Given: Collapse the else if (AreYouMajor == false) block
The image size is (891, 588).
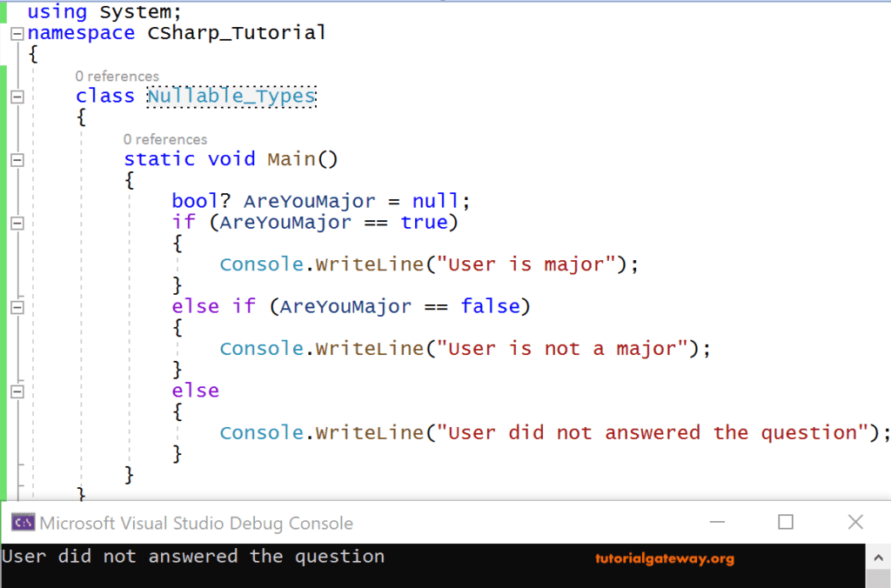Looking at the screenshot, I should tap(16, 306).
